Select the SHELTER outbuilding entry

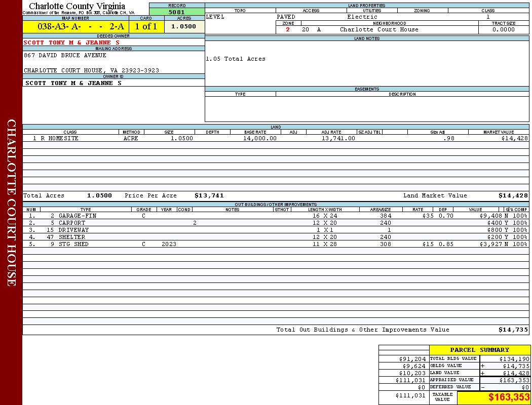coord(71,237)
